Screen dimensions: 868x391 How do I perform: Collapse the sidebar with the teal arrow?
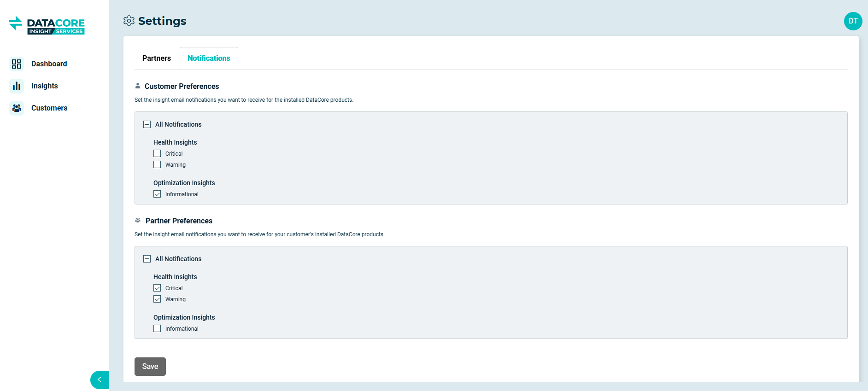(x=100, y=380)
